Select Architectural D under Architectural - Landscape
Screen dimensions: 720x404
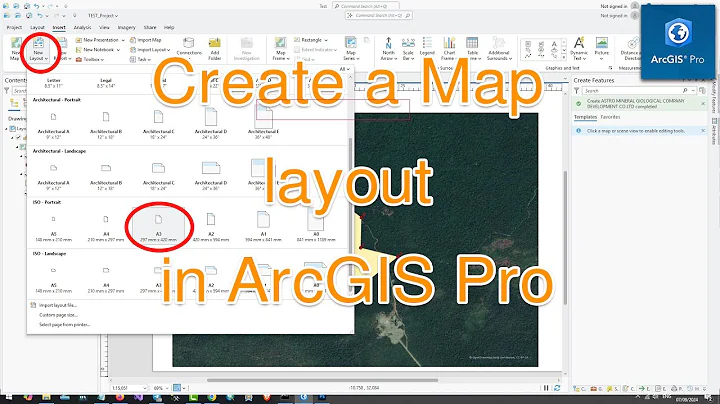(211, 175)
